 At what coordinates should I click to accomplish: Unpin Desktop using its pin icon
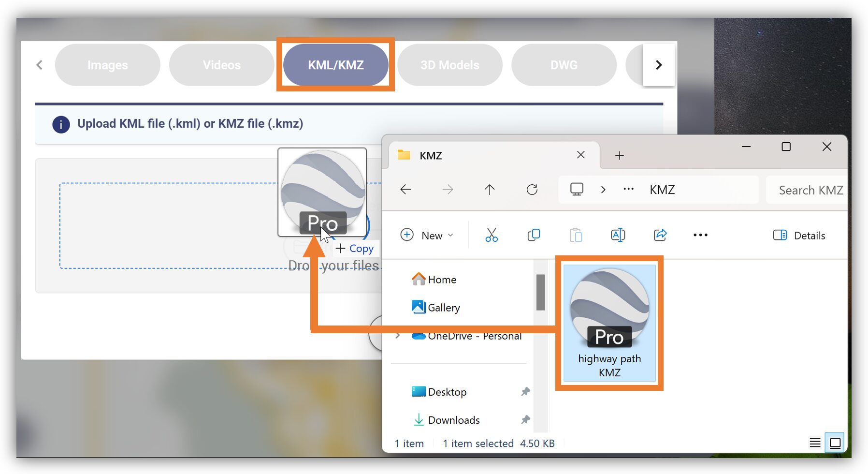tap(525, 392)
